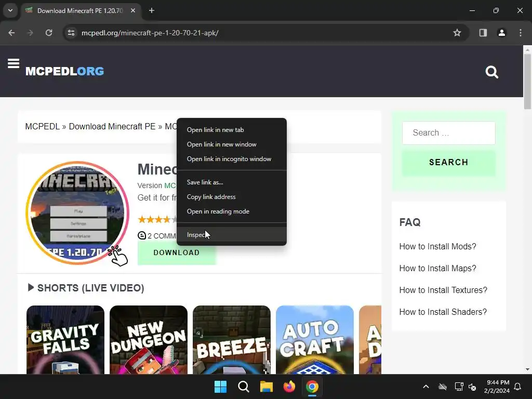Viewport: 532px width, 399px height.
Task: Click the 2 comments link
Action: click(x=157, y=236)
